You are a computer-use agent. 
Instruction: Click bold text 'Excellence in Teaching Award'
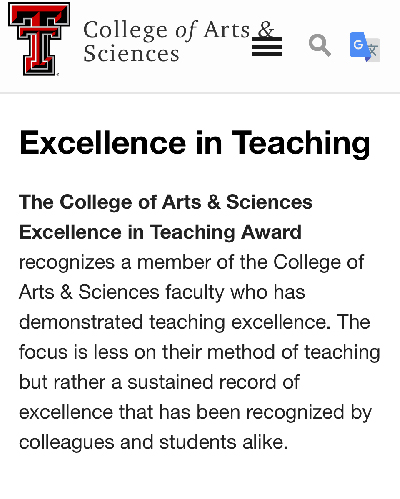click(160, 232)
